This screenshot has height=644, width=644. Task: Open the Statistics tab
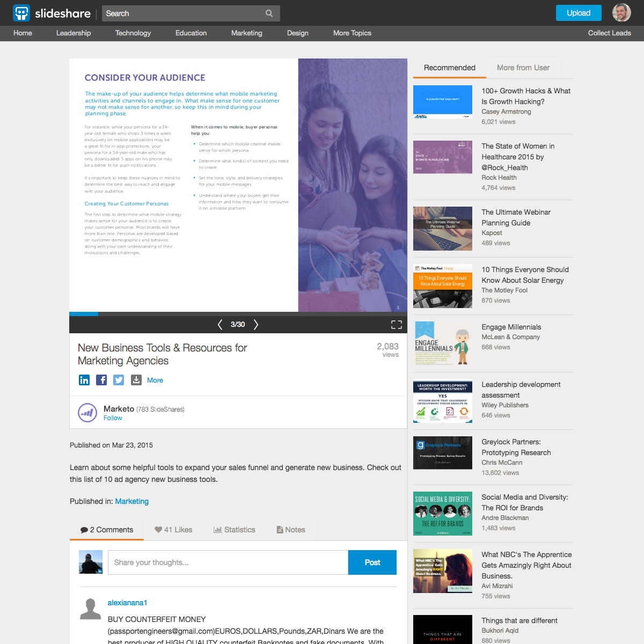[x=235, y=530]
